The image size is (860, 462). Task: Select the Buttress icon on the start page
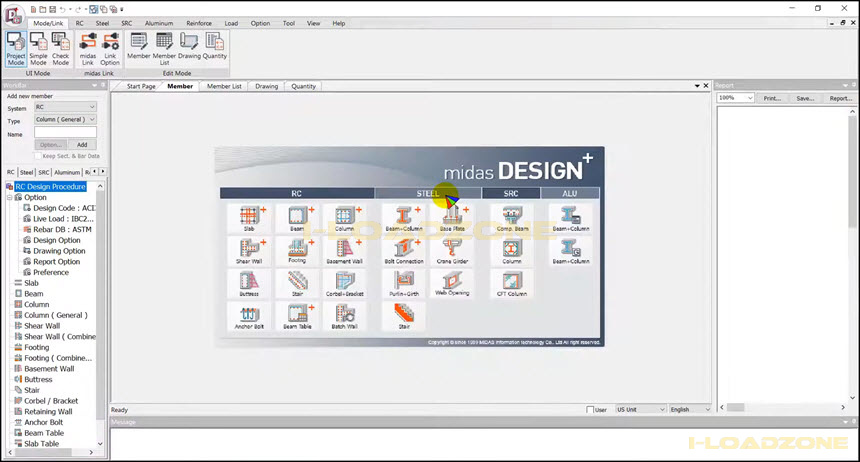point(249,284)
